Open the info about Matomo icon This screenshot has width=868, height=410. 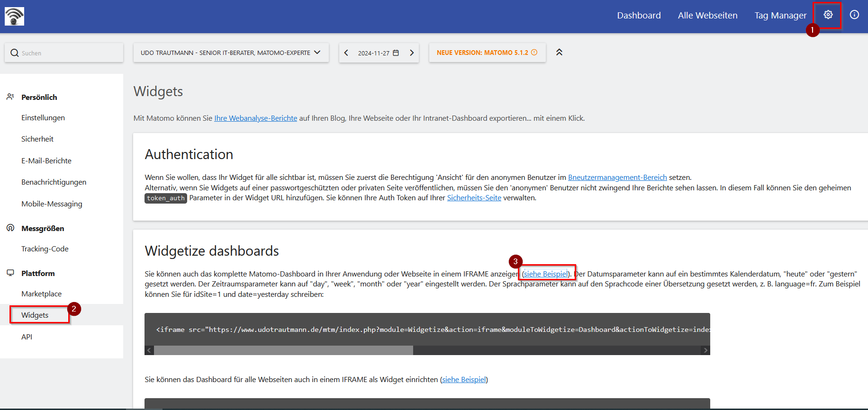tap(854, 15)
